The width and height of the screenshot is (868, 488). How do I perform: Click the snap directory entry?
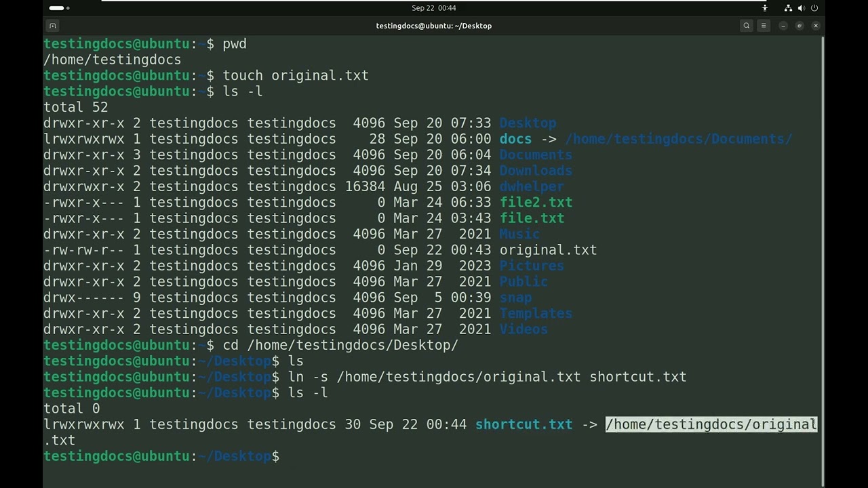[515, 298]
